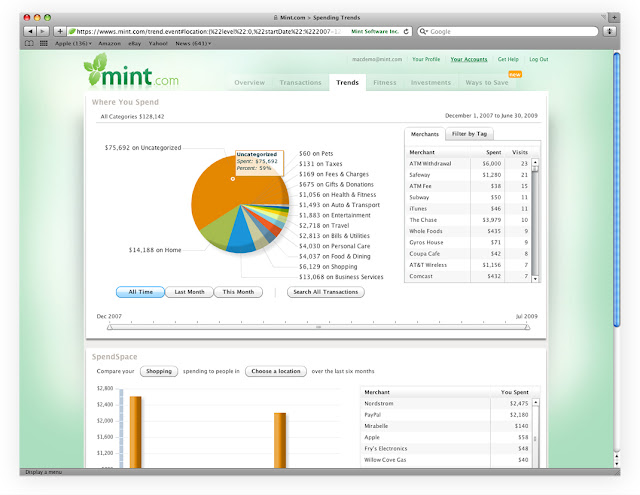Select the This Month range toggle
This screenshot has height=495, width=640.
tap(238, 292)
